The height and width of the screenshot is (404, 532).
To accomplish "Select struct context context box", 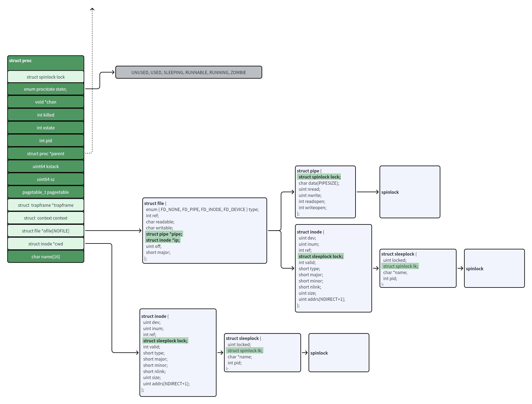I will point(46,218).
